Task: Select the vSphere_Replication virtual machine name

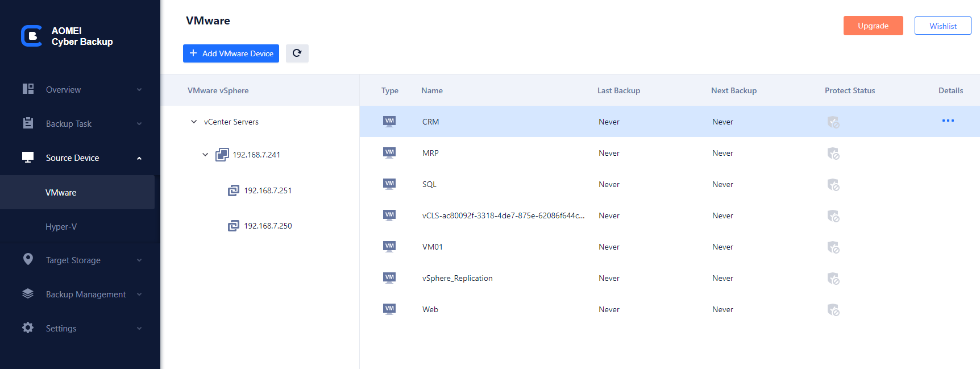Action: (457, 278)
